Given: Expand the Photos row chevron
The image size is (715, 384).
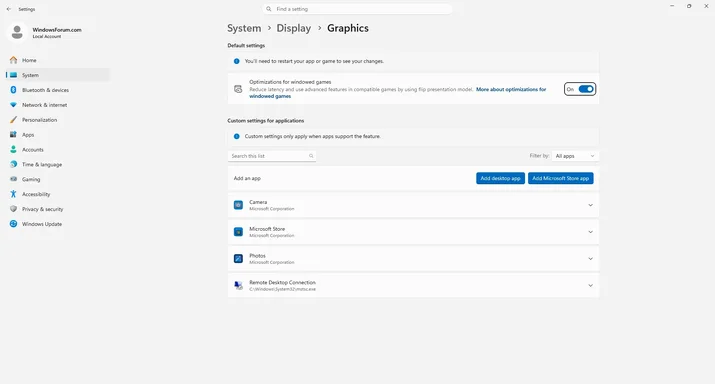Looking at the screenshot, I should 591,259.
